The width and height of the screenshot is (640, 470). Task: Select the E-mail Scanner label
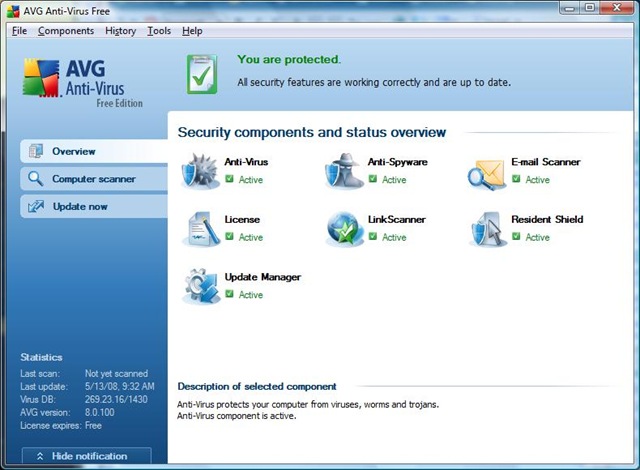click(x=546, y=162)
